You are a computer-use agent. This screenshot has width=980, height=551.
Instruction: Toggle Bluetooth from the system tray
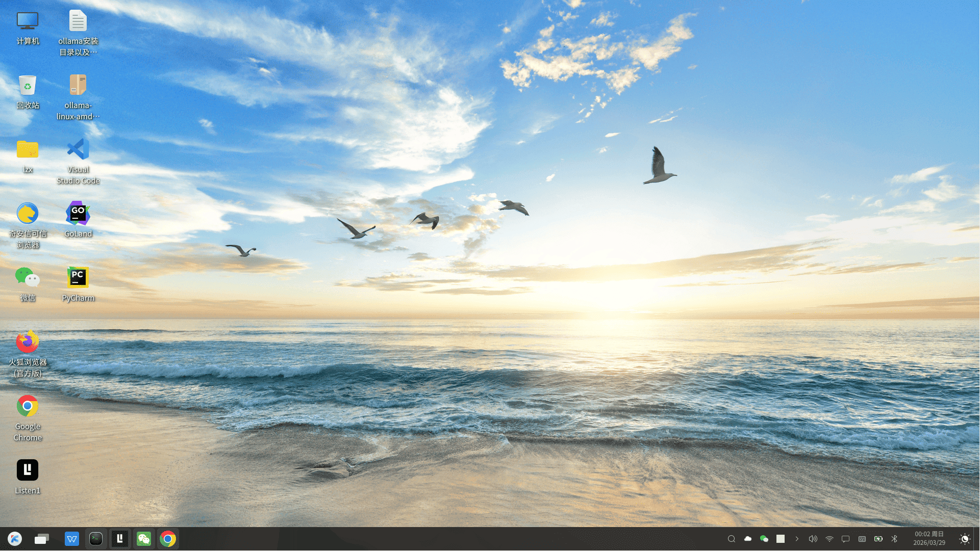894,539
